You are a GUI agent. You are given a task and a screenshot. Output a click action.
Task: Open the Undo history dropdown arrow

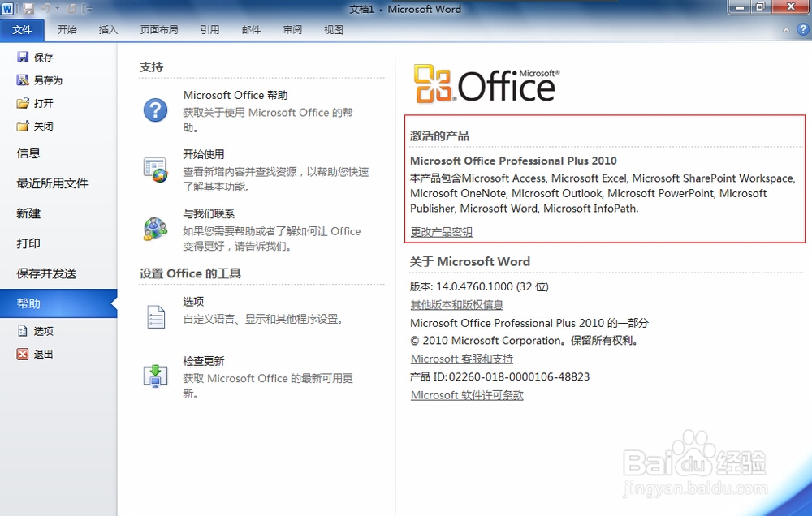tap(58, 9)
